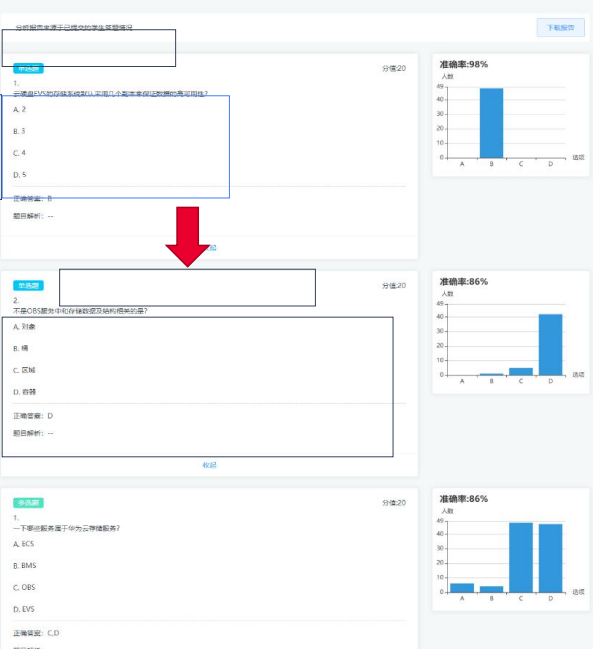Click the A bar in the multiple-choice accuracy chart
The image size is (593, 649).
pos(462,588)
